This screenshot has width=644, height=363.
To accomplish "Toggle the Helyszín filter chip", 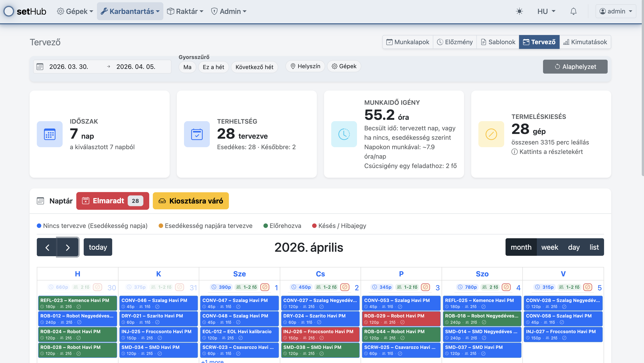I will point(305,66).
